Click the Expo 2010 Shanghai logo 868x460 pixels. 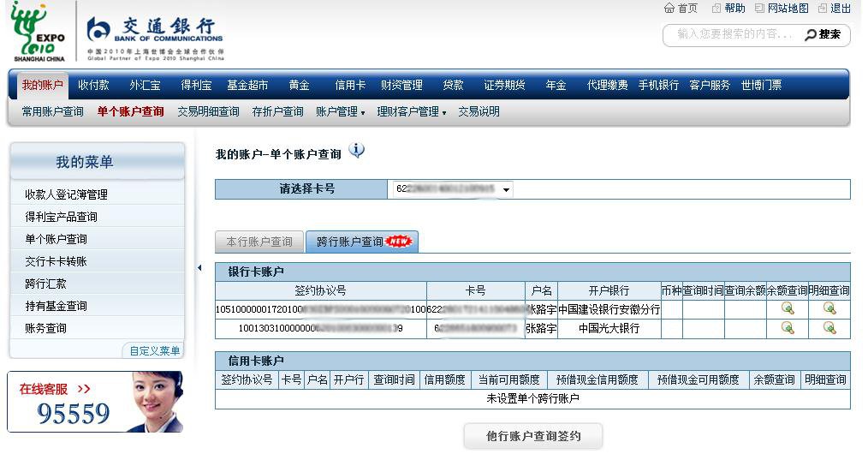point(39,31)
